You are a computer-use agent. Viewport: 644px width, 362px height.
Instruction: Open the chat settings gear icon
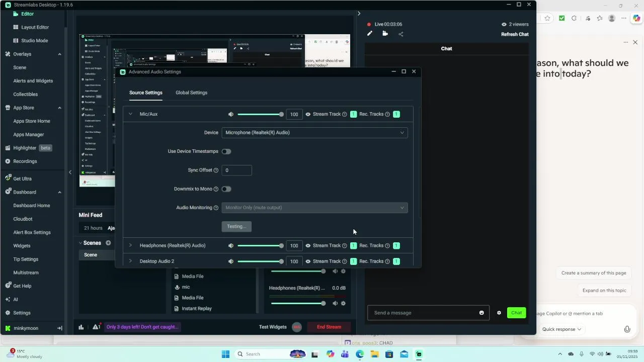499,313
